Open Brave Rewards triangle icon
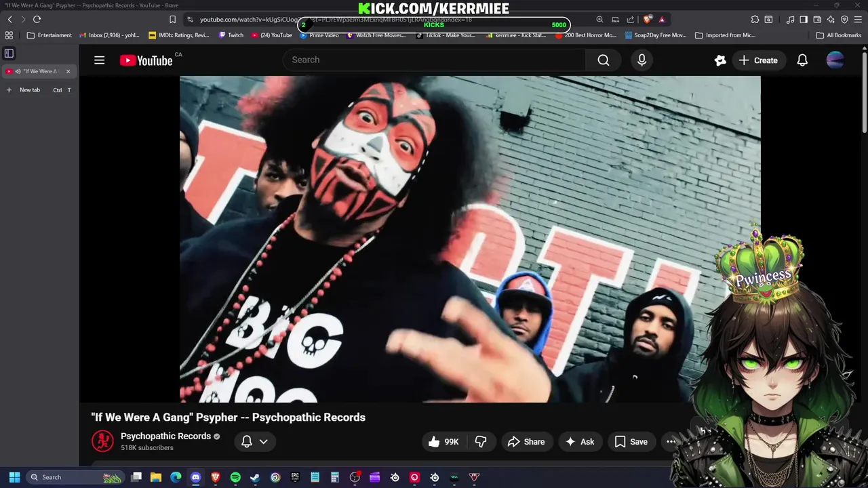868x488 pixels. [x=662, y=20]
